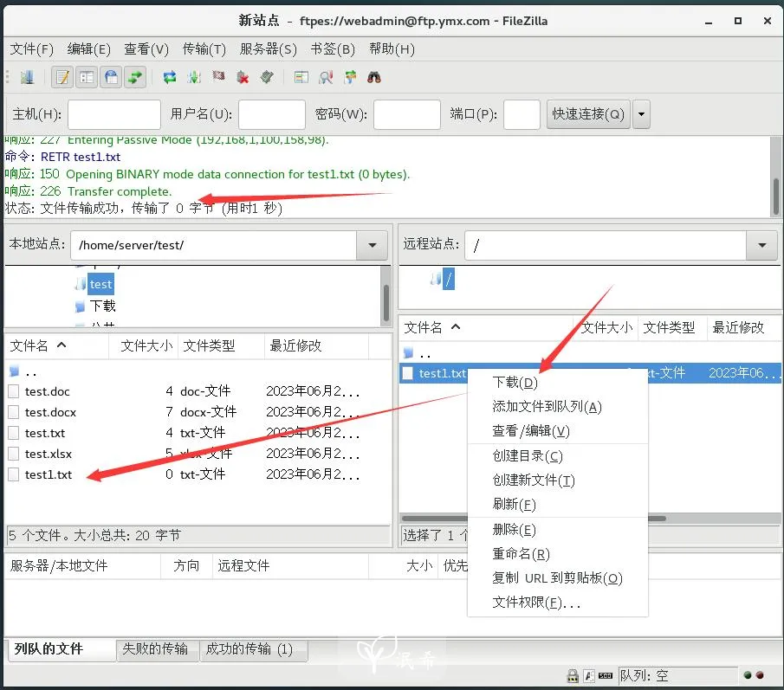The image size is (784, 690).
Task: Expand the remote site path dropdown
Action: pyautogui.click(x=762, y=245)
